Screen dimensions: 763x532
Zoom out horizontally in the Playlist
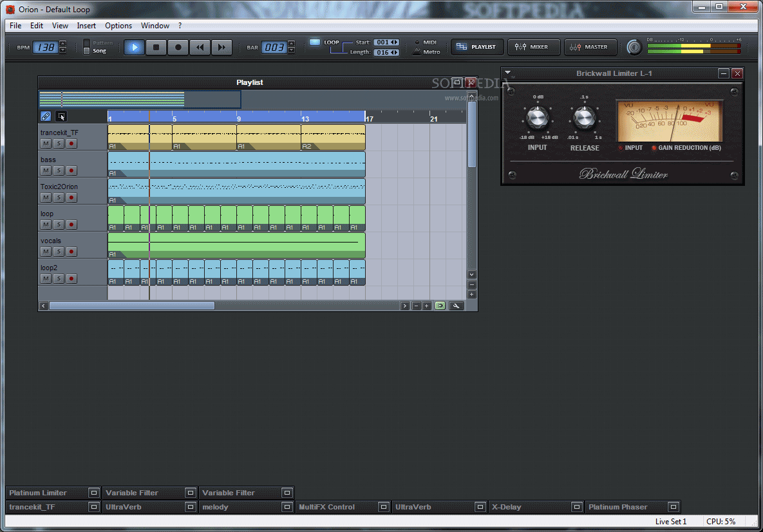click(416, 306)
